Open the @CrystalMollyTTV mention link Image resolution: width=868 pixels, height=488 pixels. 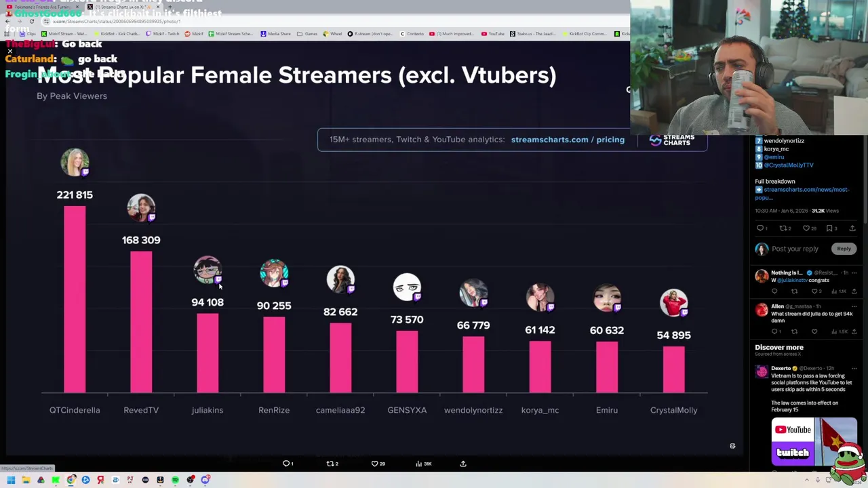[789, 165]
